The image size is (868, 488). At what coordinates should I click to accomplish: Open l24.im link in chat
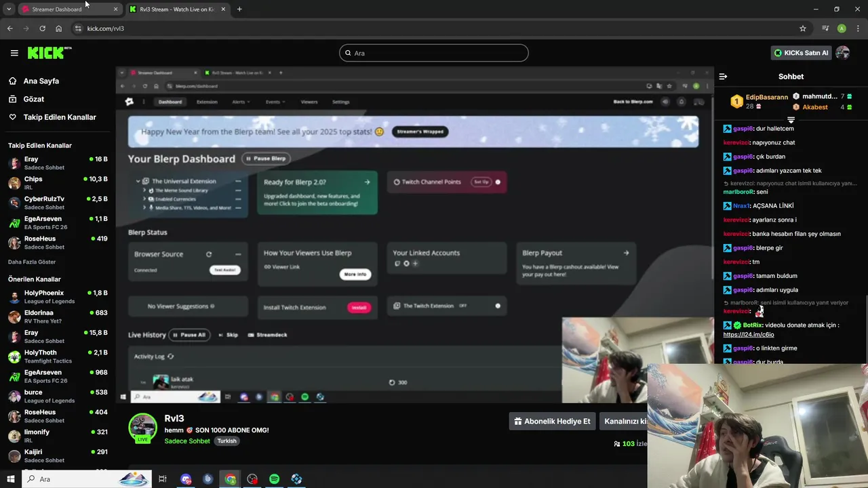749,335
